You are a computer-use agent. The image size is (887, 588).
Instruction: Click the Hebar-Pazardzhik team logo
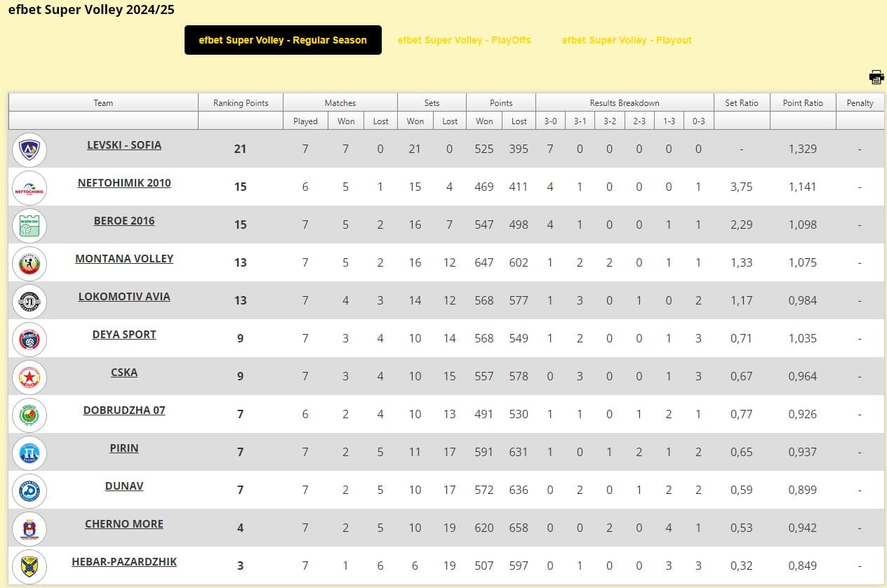pyautogui.click(x=29, y=566)
